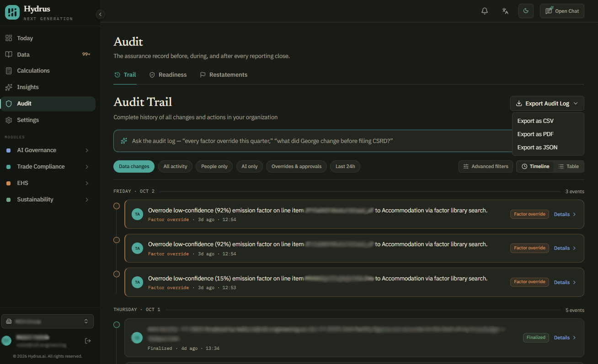This screenshot has height=364, width=598.
Task: Open the Data section
Action: [48, 54]
